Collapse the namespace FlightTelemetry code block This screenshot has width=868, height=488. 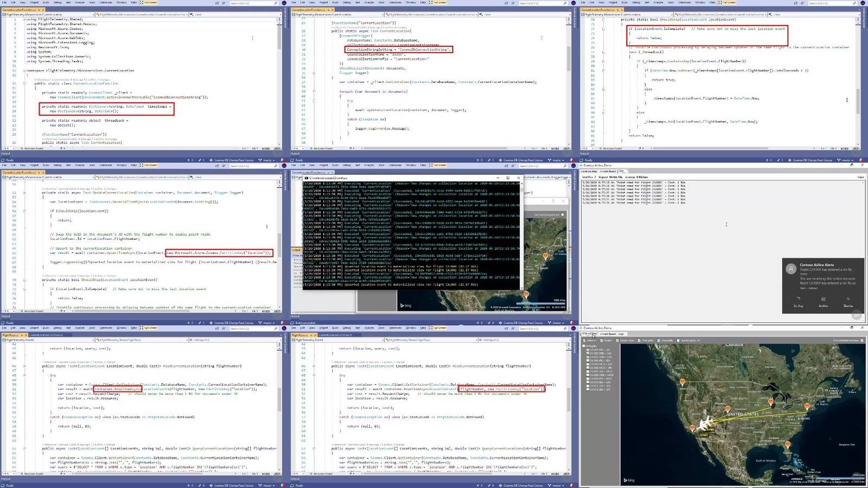[x=24, y=71]
